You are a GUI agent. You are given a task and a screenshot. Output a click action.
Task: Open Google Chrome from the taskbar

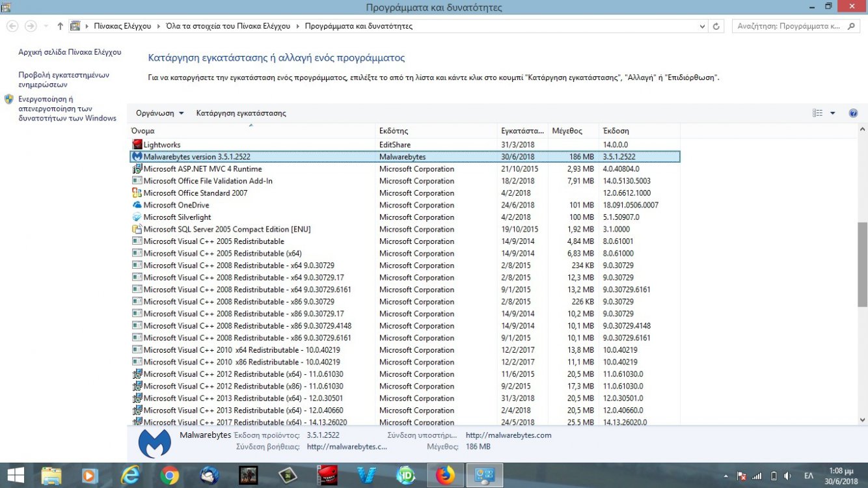coord(170,476)
